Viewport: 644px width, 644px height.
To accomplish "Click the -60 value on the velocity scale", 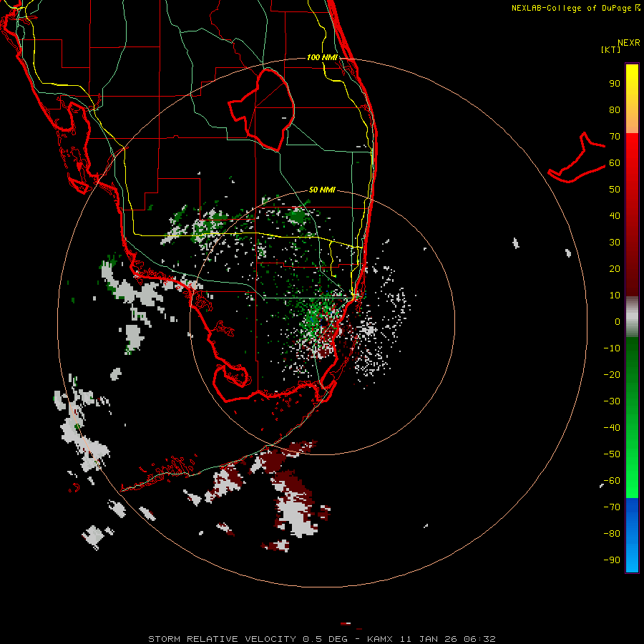I will (x=612, y=481).
